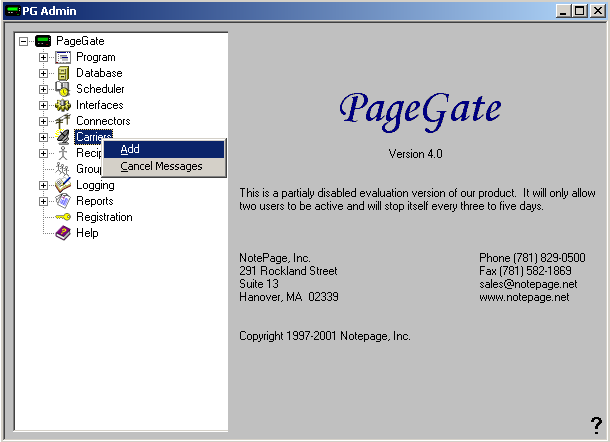Screen dimensions: 610x442
Task: Select the Database tree label
Action: (x=99, y=73)
